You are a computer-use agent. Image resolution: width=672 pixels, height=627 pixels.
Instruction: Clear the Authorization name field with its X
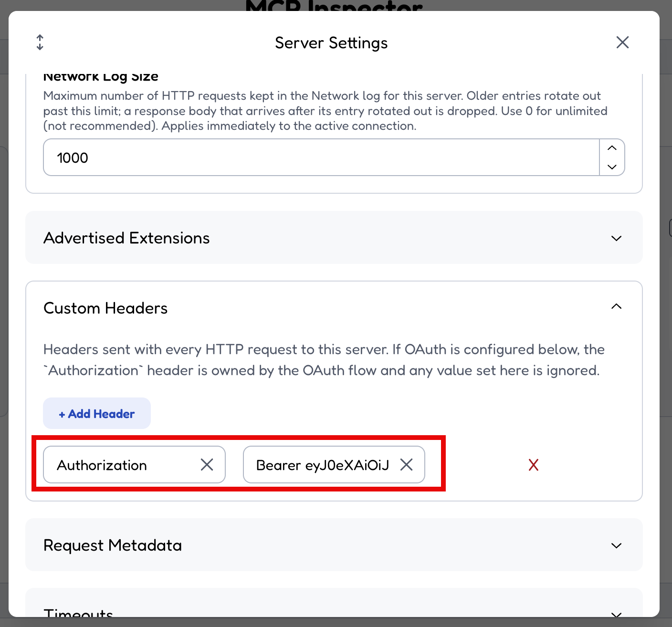coord(207,465)
